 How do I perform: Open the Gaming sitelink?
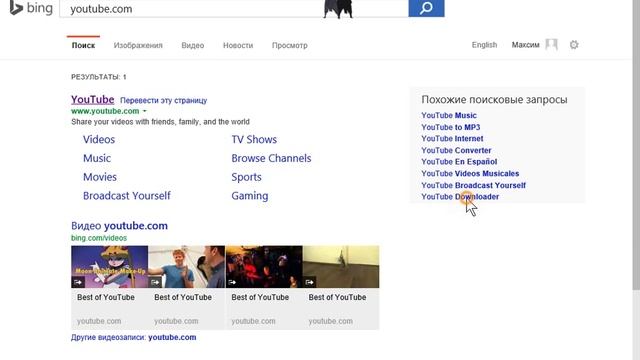(250, 196)
